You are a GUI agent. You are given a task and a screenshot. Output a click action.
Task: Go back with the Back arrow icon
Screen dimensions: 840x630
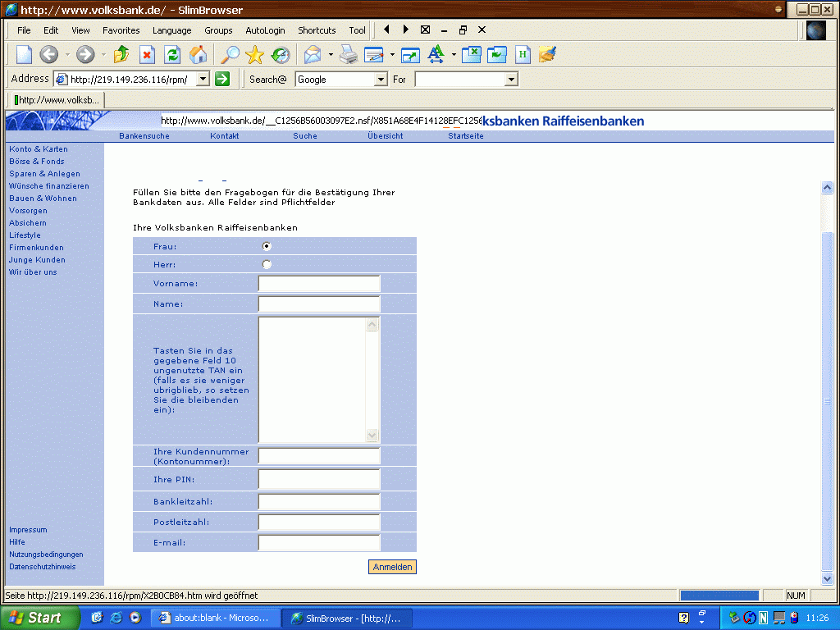48,54
